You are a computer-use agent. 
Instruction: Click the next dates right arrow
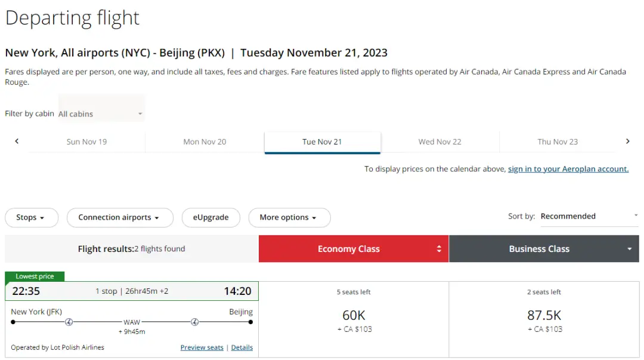click(627, 141)
